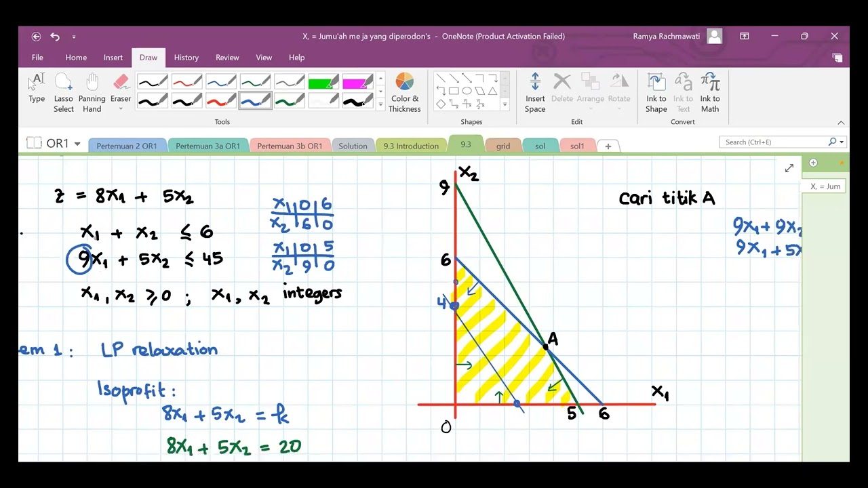Pick the ellipse shape
Screen dimensions: 868x488
467,91
